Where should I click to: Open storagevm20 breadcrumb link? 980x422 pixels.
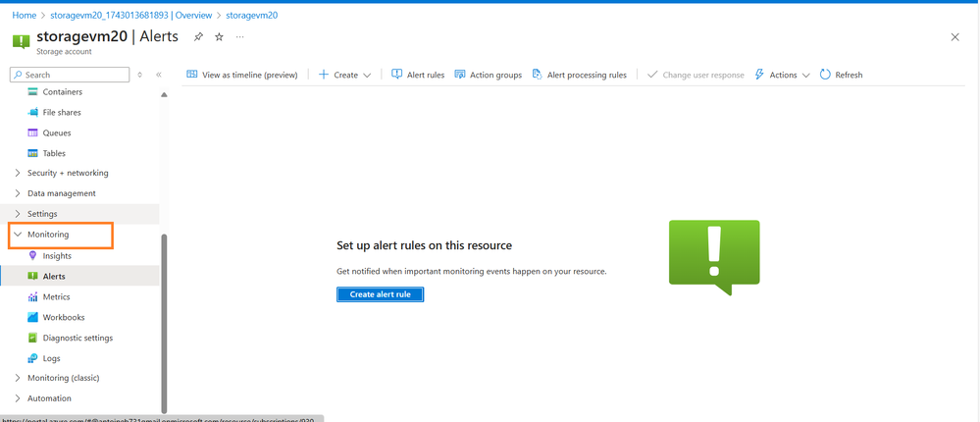(252, 15)
